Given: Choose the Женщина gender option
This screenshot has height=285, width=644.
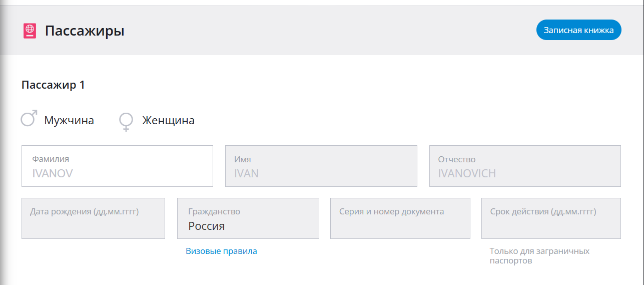Looking at the screenshot, I should pos(168,121).
